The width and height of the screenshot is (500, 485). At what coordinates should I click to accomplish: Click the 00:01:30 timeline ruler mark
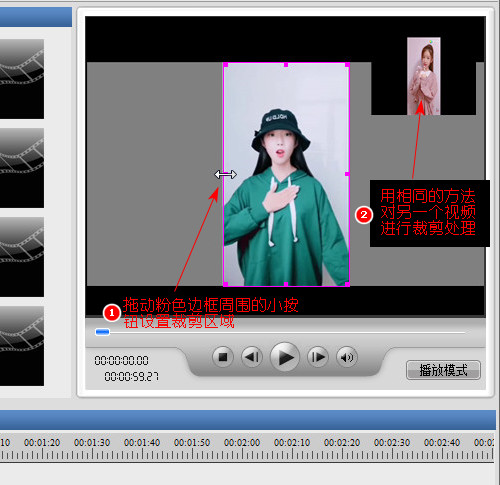[92, 443]
